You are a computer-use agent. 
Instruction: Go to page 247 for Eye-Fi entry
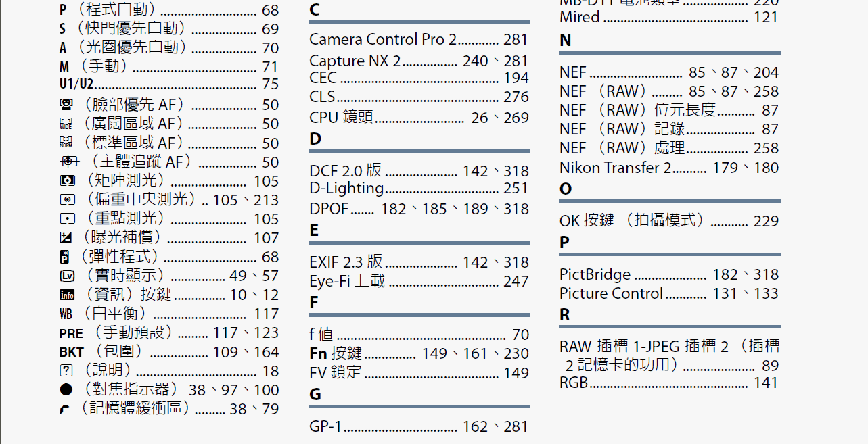(x=516, y=281)
